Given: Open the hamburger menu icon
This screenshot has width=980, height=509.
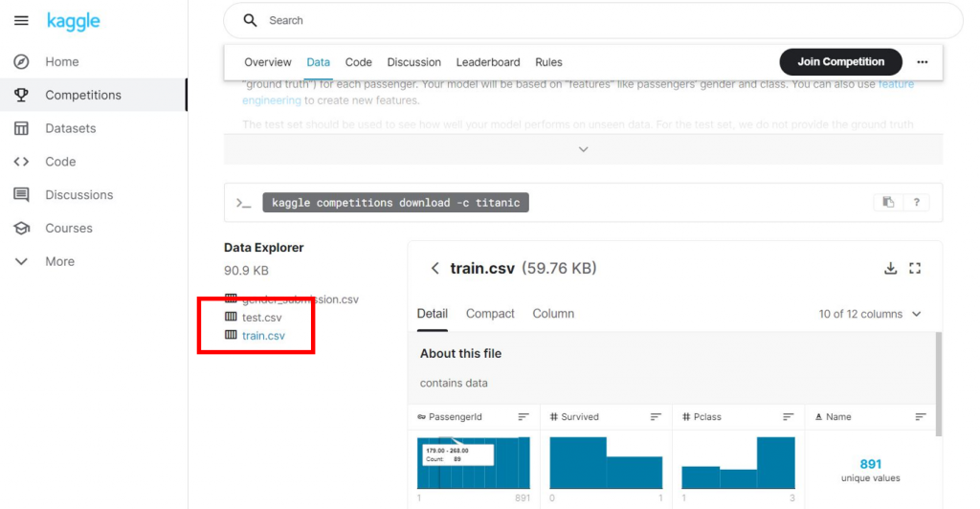Looking at the screenshot, I should [x=21, y=21].
